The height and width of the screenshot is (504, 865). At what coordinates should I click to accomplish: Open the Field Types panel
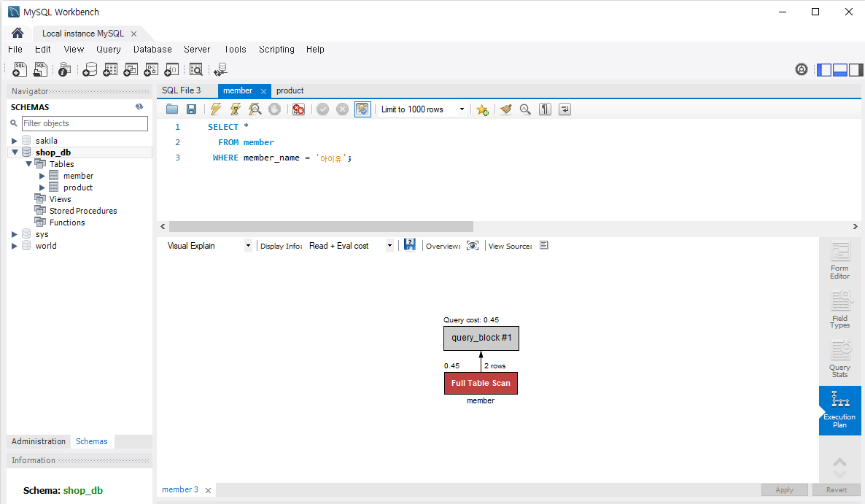pos(839,309)
